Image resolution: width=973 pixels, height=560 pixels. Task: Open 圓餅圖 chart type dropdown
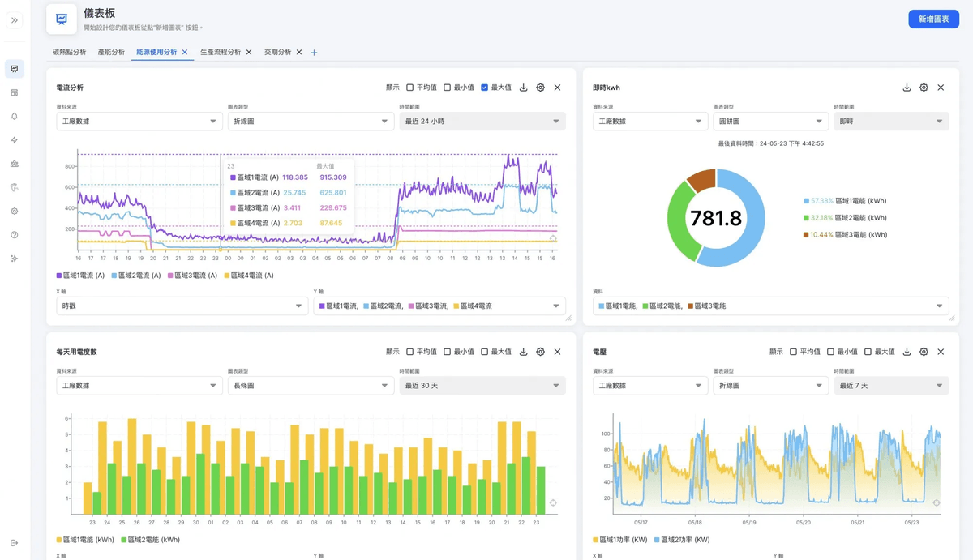pos(769,122)
